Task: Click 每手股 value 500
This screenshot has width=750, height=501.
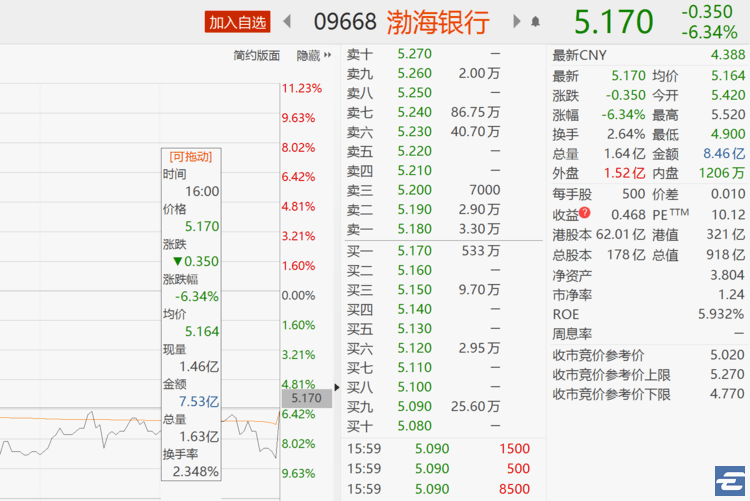Action: [634, 194]
